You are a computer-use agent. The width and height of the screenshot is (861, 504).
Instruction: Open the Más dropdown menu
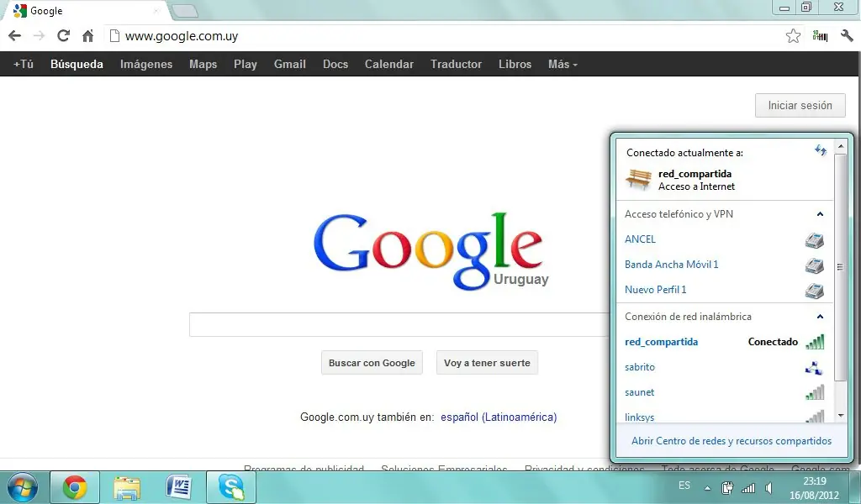[563, 64]
